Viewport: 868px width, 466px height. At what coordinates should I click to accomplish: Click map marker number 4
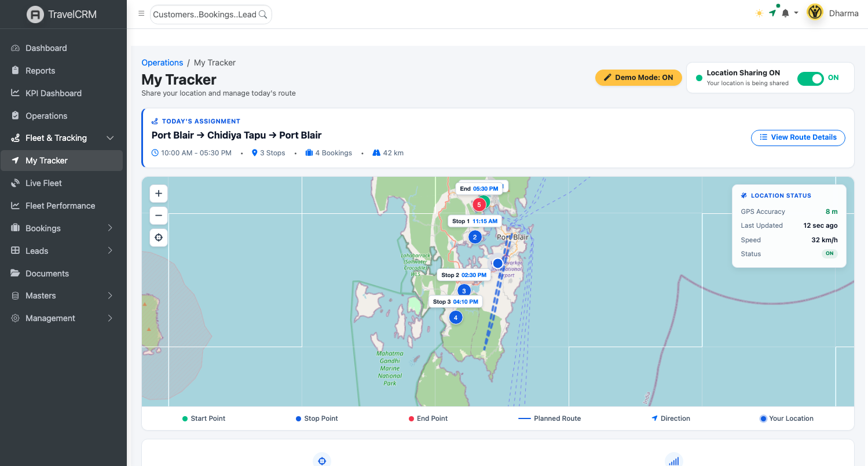click(456, 318)
